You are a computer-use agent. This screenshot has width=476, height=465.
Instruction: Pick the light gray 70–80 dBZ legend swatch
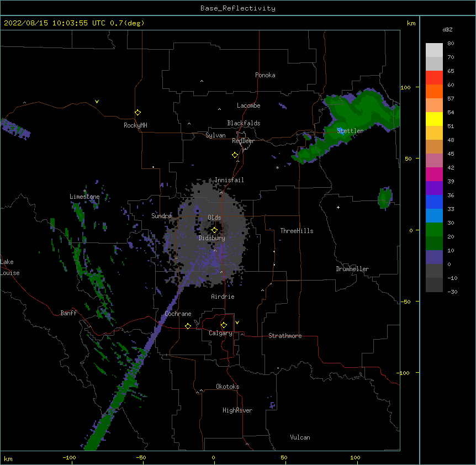(434, 50)
